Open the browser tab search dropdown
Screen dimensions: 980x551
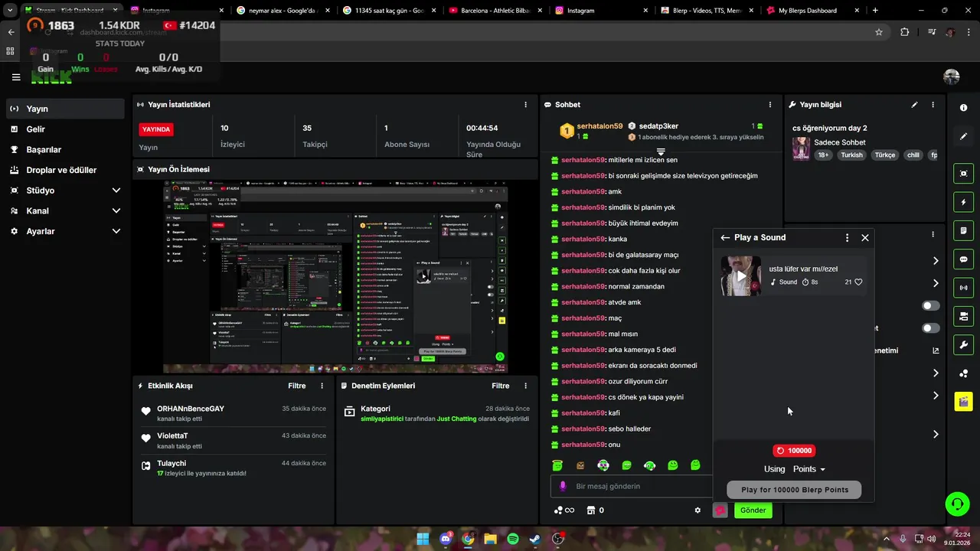[x=10, y=11]
